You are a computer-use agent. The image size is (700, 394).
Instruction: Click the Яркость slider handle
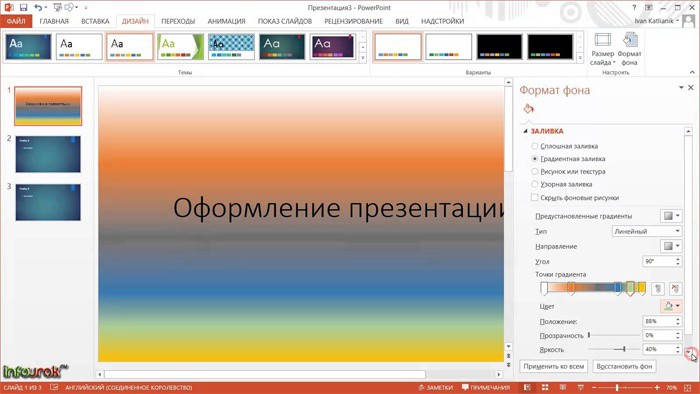pyautogui.click(x=624, y=349)
